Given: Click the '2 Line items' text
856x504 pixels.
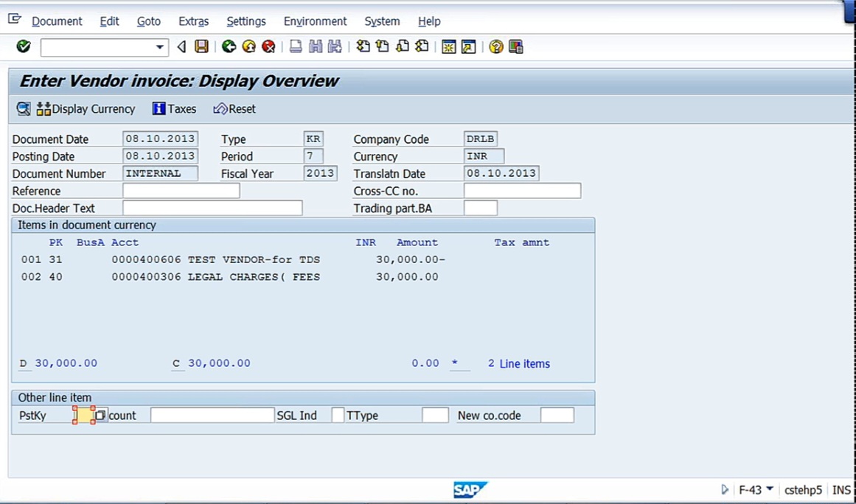Looking at the screenshot, I should (x=518, y=364).
